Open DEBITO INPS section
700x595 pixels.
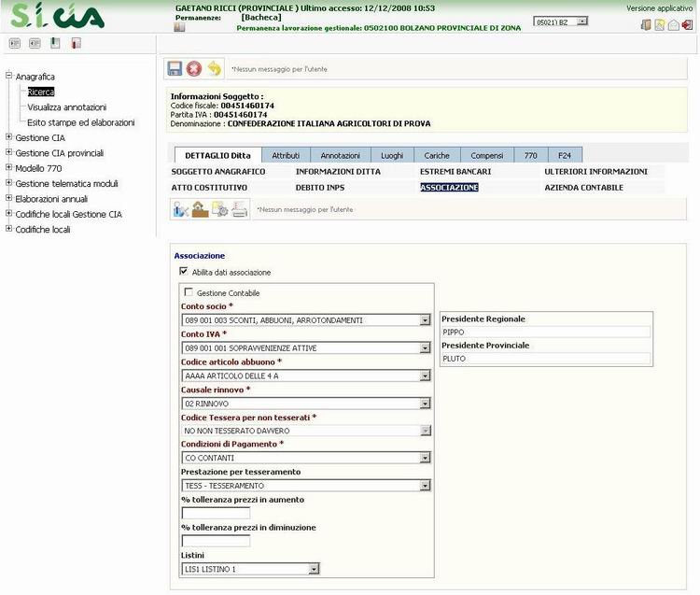click(x=320, y=188)
